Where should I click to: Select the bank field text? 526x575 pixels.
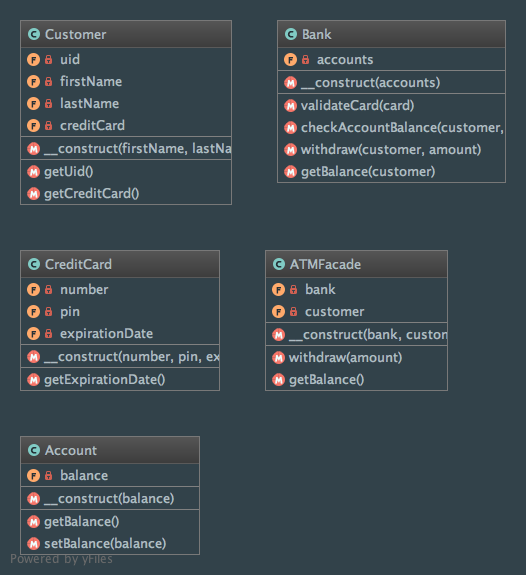[320, 289]
